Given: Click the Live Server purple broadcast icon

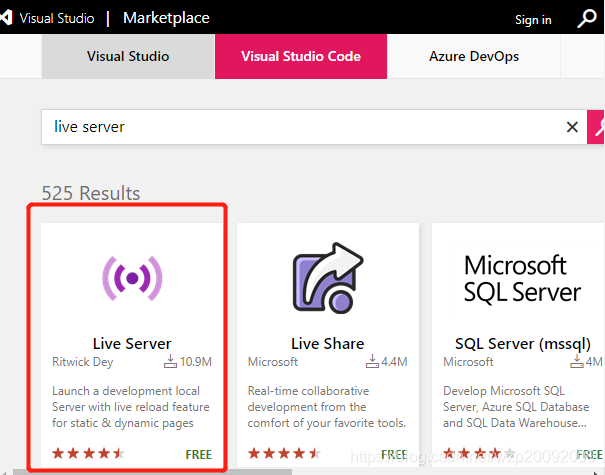Looking at the screenshot, I should coord(132,278).
